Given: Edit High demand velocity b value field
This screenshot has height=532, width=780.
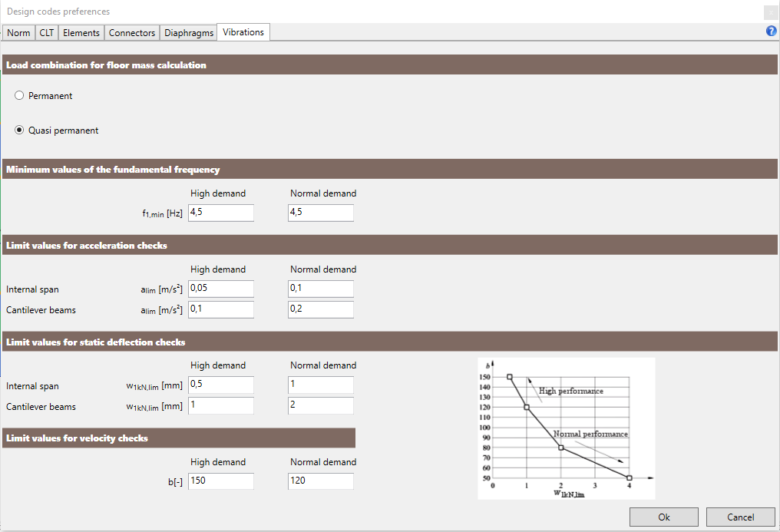Looking at the screenshot, I should click(x=221, y=481).
